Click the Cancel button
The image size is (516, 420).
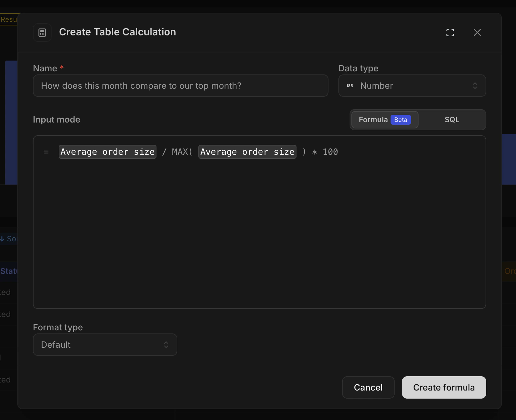368,387
